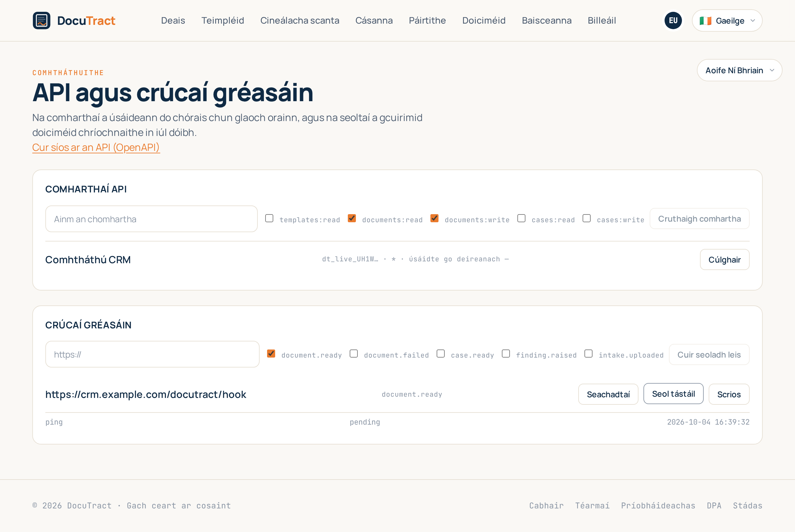Click the ping delivery row
This screenshot has width=795, height=532.
point(397,422)
